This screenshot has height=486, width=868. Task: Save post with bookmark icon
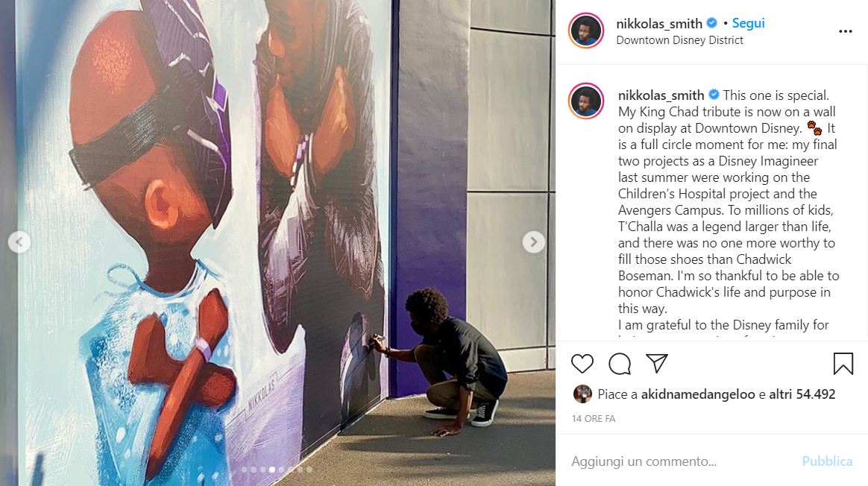843,364
